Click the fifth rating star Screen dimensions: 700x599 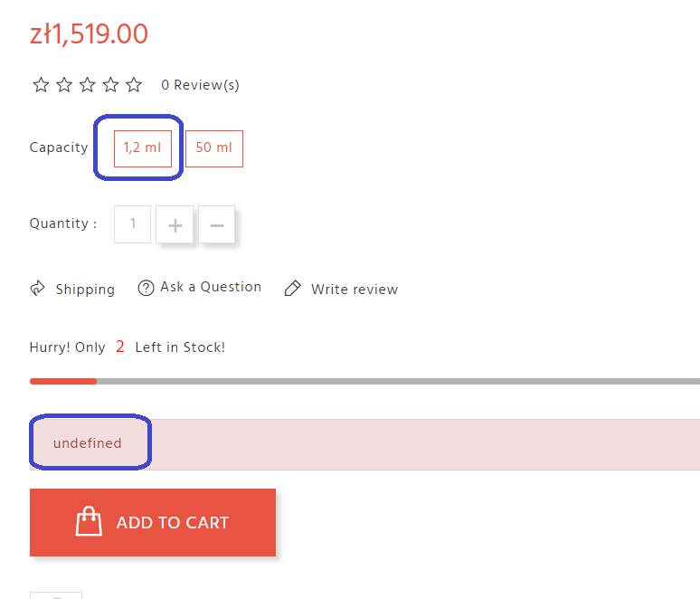click(134, 85)
